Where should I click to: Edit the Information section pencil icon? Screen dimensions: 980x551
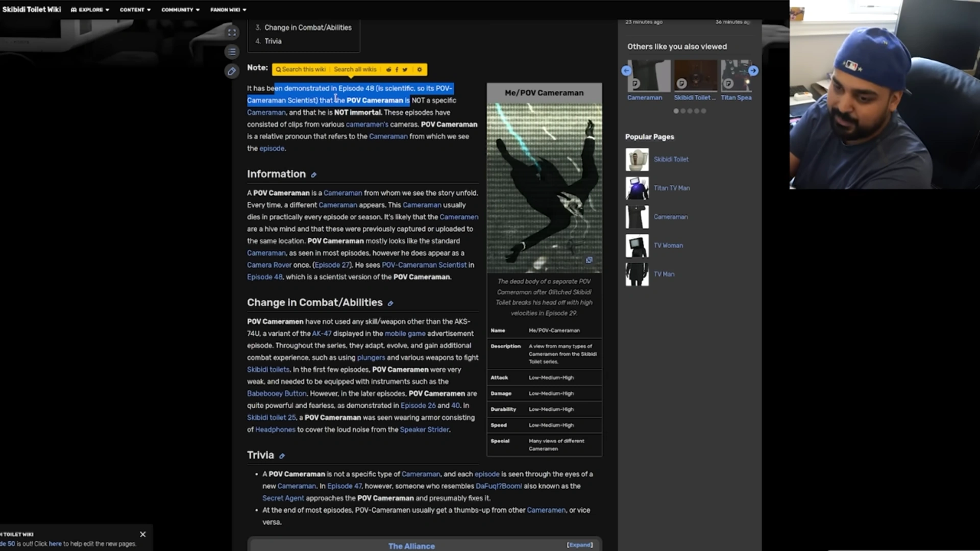click(313, 175)
